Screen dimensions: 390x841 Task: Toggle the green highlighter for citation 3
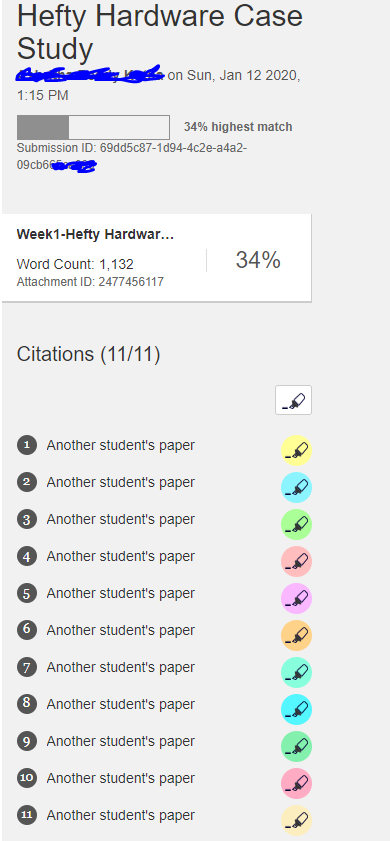point(296,524)
